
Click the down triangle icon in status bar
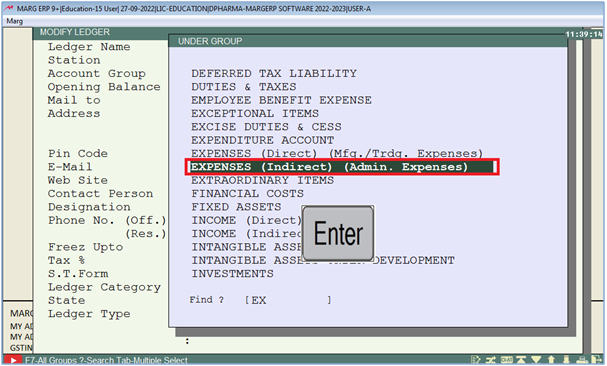[536, 360]
